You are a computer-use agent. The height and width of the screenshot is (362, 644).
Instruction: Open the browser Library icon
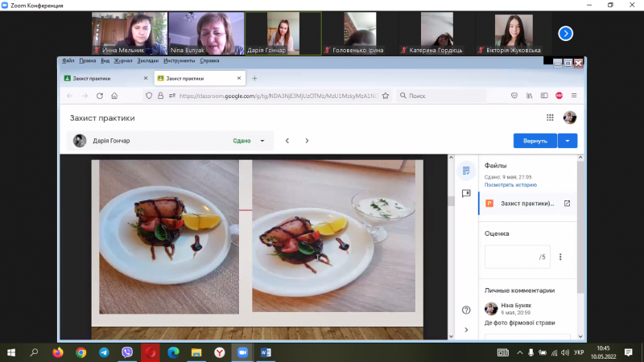click(x=530, y=96)
